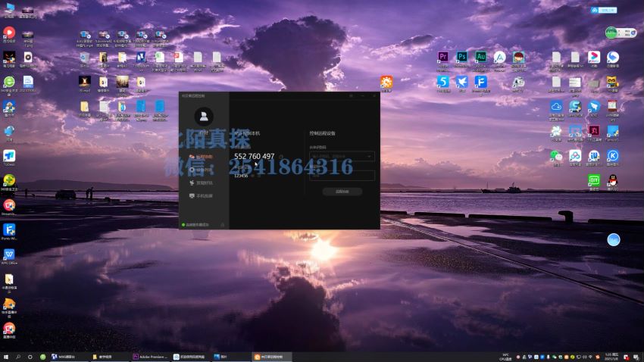644x362 pixels.
Task: Switch to Adobe Premiere in taskbar
Action: pyautogui.click(x=150, y=357)
